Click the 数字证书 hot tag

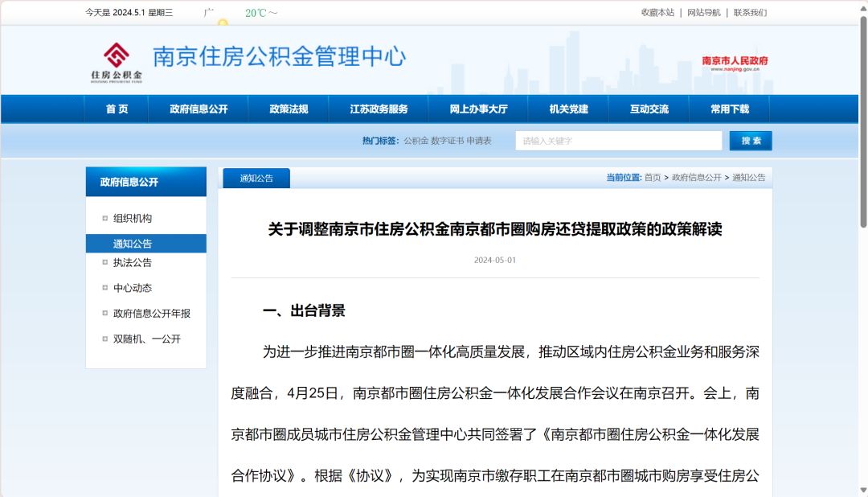coord(448,141)
